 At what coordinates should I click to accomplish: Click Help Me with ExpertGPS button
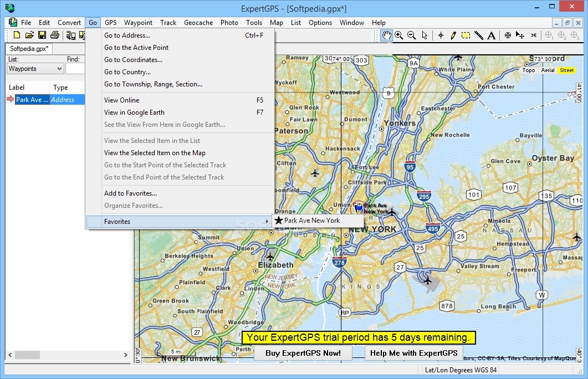pyautogui.click(x=413, y=353)
